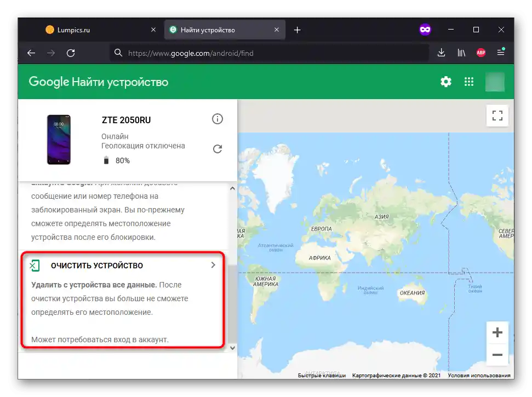Go back to the previous page

click(x=31, y=53)
